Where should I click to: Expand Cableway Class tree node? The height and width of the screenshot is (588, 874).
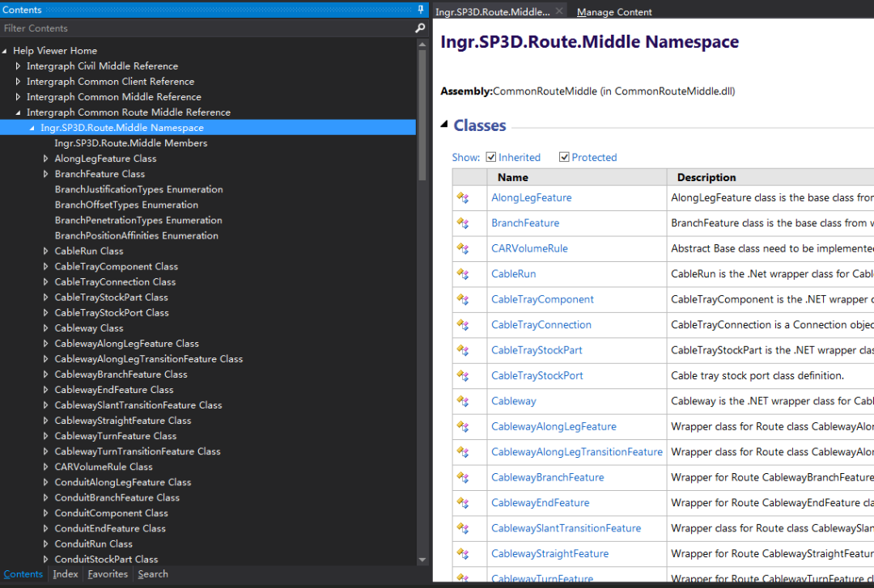tap(45, 328)
